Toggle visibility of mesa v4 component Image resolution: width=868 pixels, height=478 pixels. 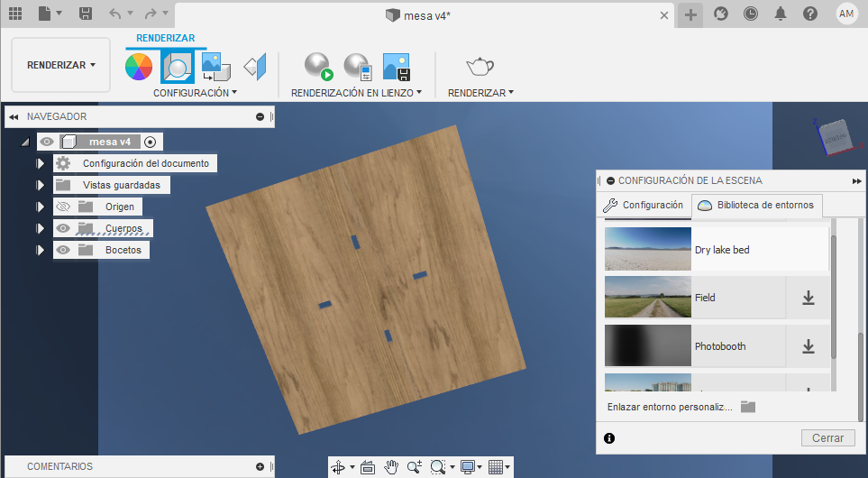(x=47, y=142)
